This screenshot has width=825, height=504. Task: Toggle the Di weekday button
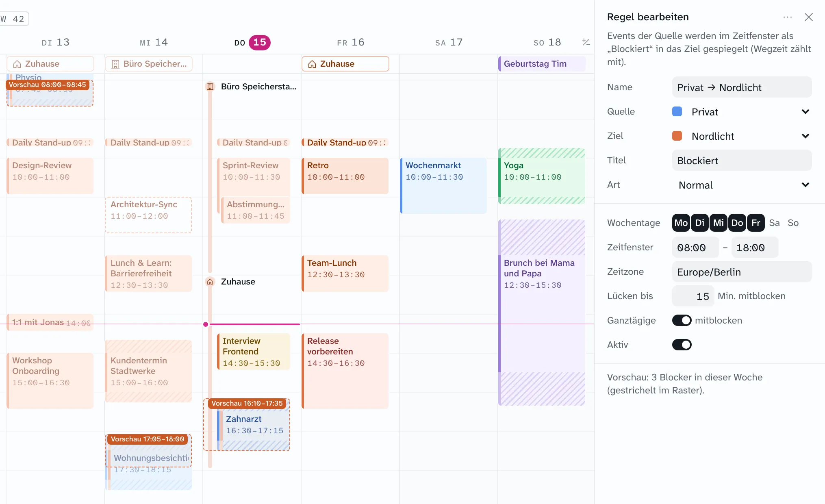(x=700, y=223)
